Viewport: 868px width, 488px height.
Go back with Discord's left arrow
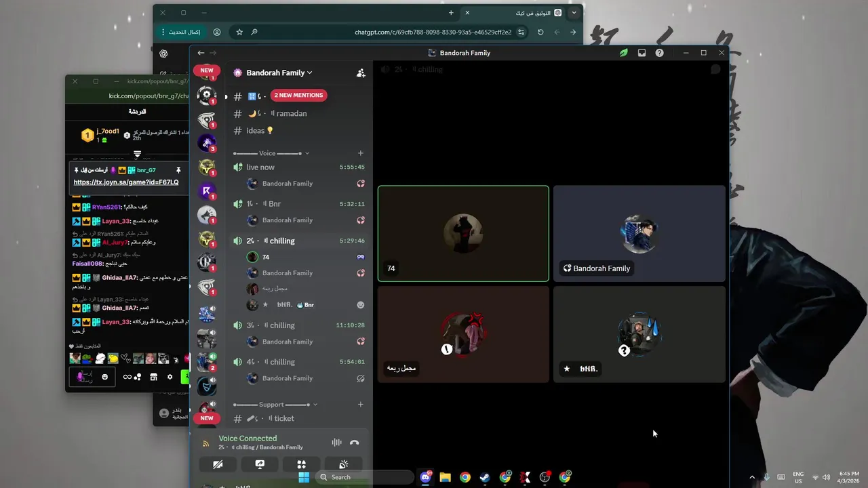coord(201,53)
